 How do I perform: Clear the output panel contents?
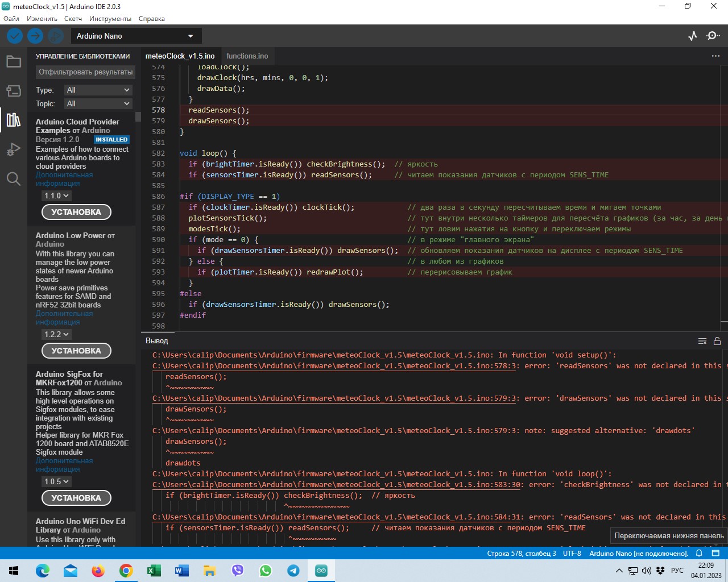[x=702, y=341]
